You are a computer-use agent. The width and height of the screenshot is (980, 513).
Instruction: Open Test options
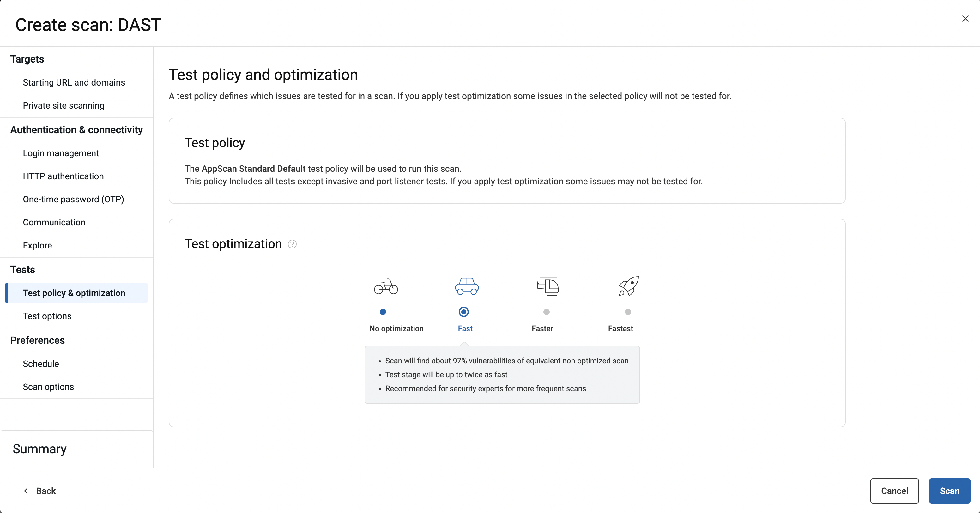(47, 316)
